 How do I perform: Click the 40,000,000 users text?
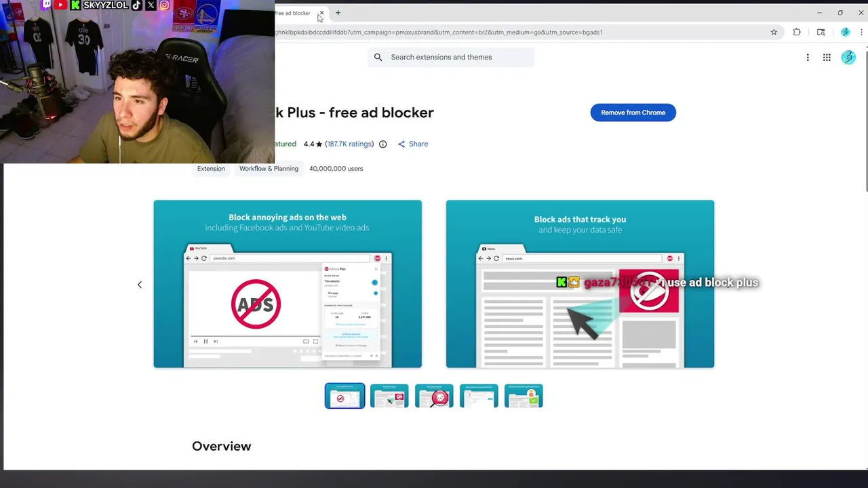pos(336,169)
